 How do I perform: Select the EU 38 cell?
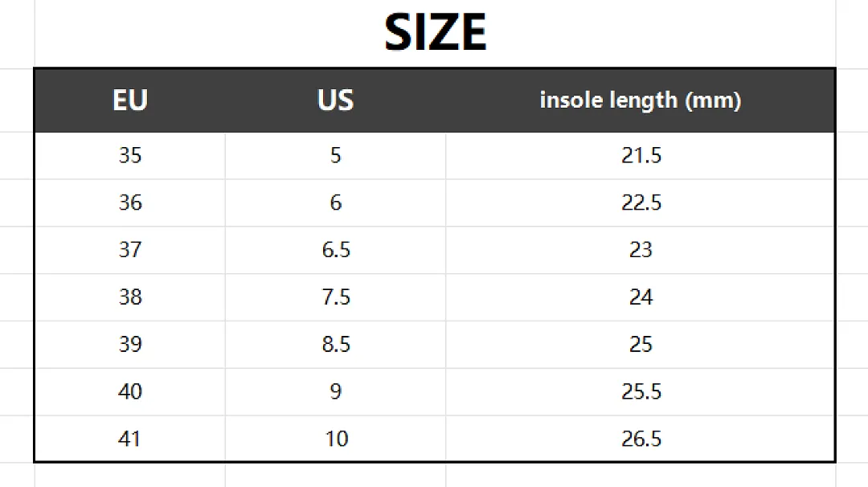point(130,297)
